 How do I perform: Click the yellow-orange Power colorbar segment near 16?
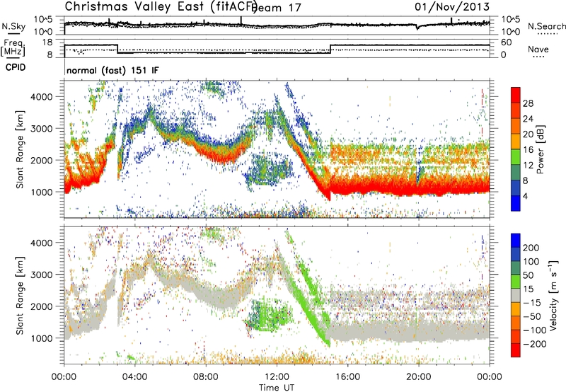pos(516,142)
